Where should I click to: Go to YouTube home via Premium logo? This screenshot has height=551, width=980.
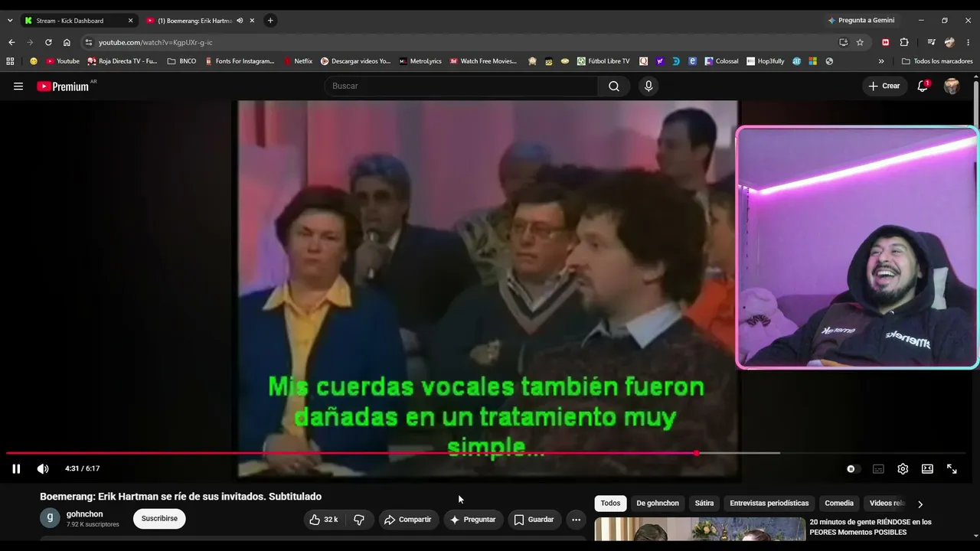click(64, 86)
